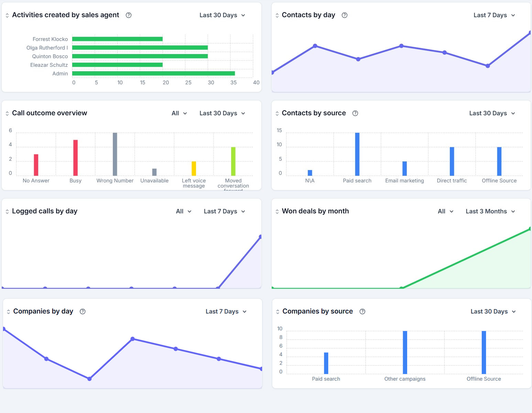
Task: Click the Paid search bar in Contacts by source
Action: point(357,154)
